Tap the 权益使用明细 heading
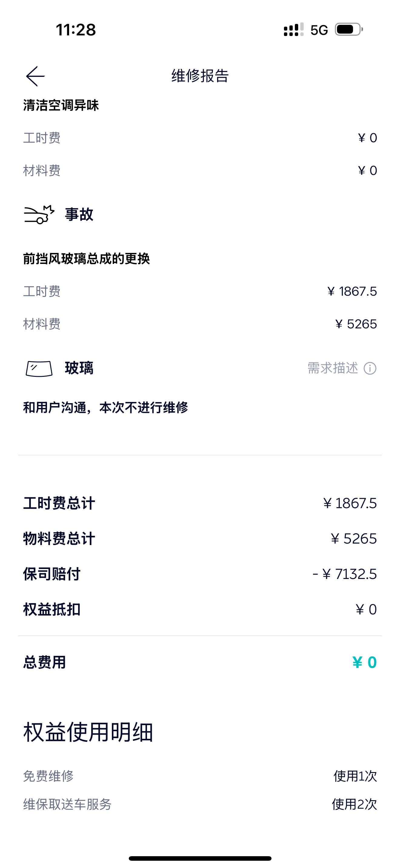The image size is (400, 868). [88, 732]
